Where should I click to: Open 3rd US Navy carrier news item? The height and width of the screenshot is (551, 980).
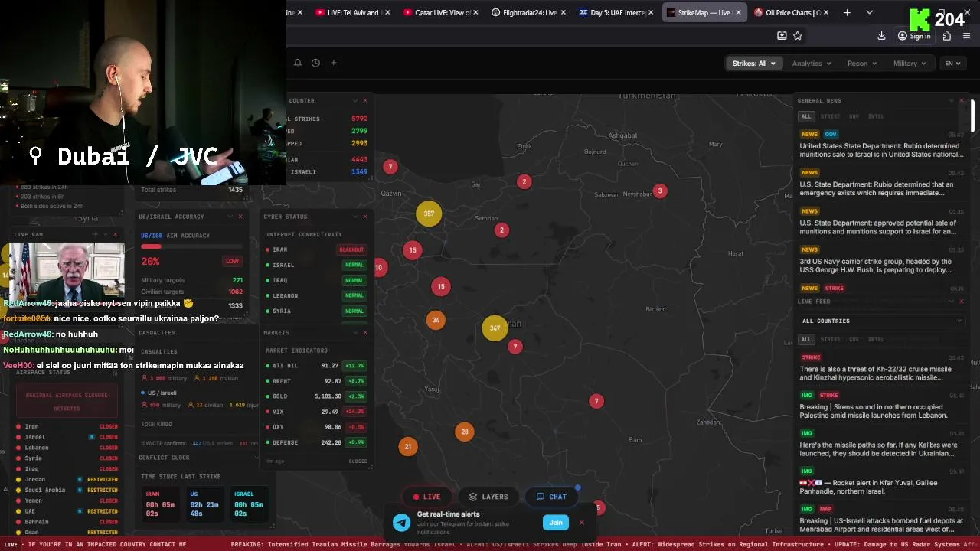tap(881, 260)
